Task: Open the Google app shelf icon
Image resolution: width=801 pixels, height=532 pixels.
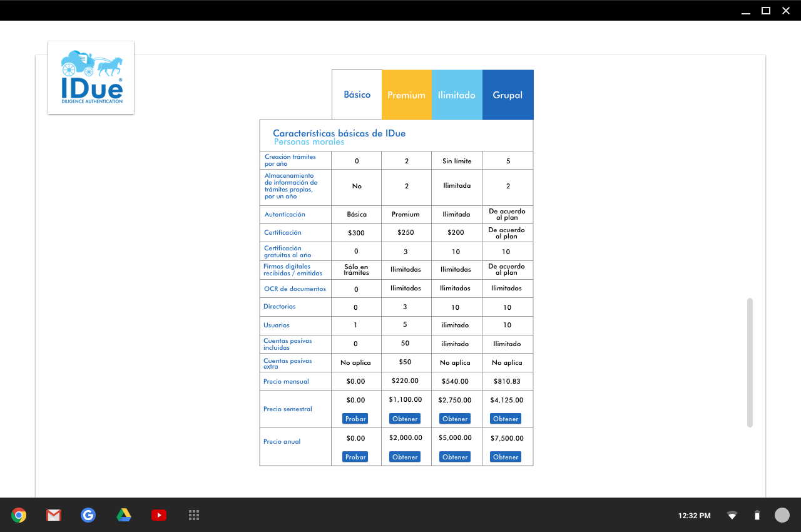Action: coord(88,515)
